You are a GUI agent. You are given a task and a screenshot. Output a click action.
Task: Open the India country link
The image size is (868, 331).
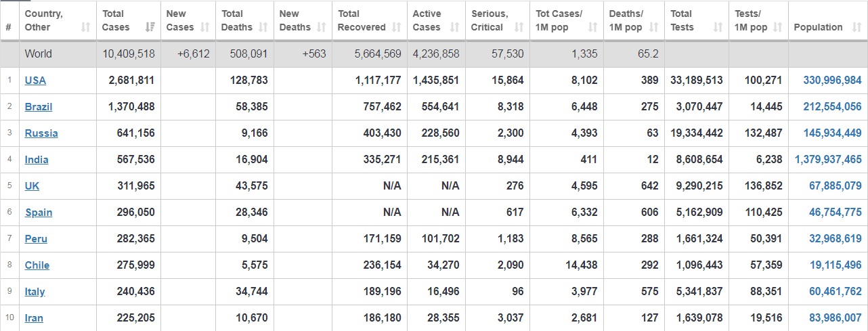coord(37,159)
